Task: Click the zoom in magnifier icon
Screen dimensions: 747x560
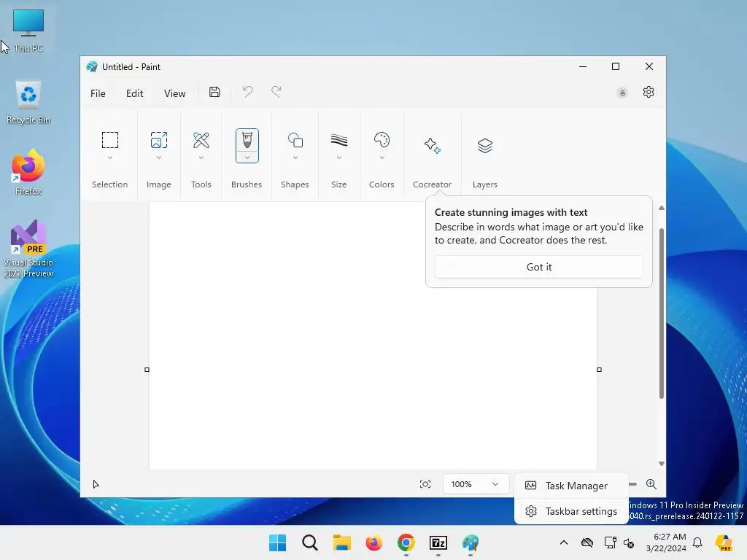Action: [651, 484]
